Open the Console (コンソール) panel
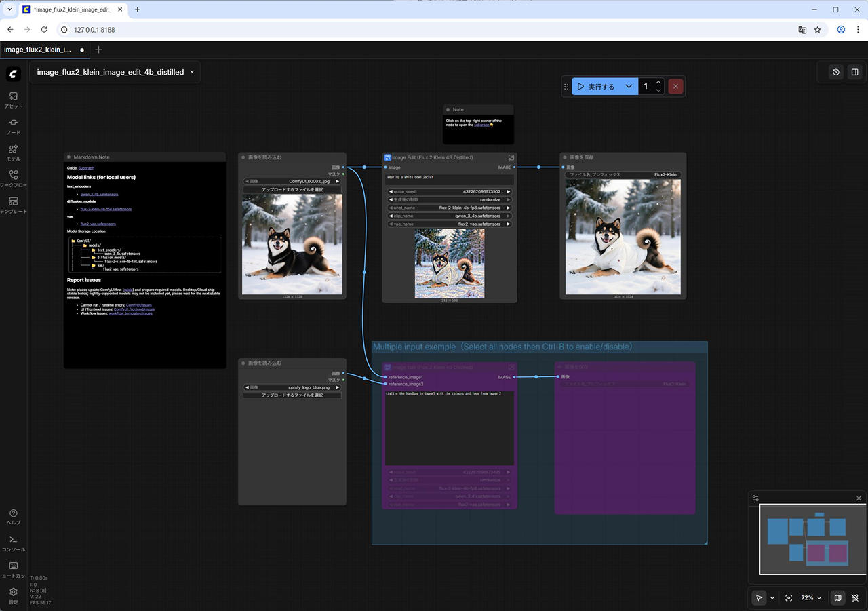 pos(13,543)
